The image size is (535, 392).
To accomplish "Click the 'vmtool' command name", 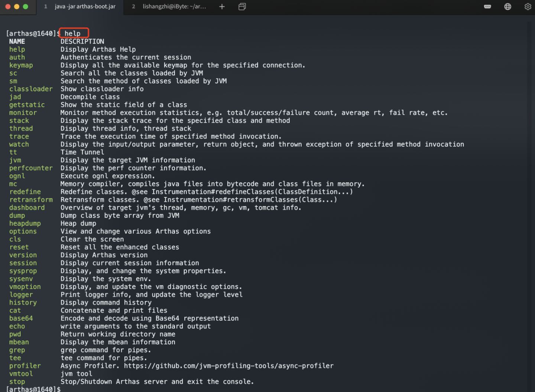I will tap(21, 374).
